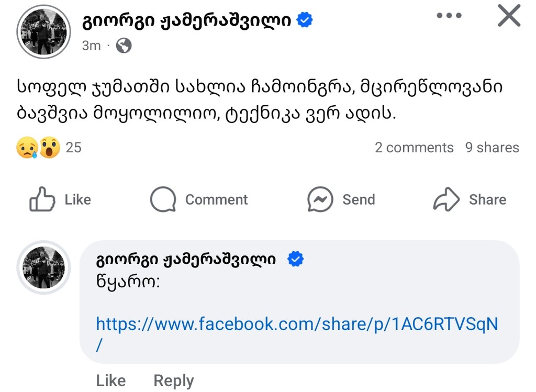This screenshot has height=392, width=536.
Task: View the 2 comments link
Action: (414, 147)
